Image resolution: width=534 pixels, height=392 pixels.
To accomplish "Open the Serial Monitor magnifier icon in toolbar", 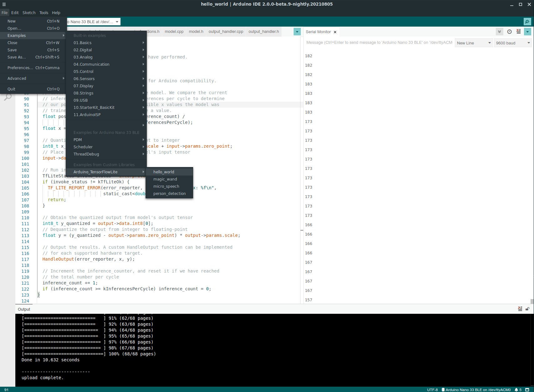I will coord(527,22).
